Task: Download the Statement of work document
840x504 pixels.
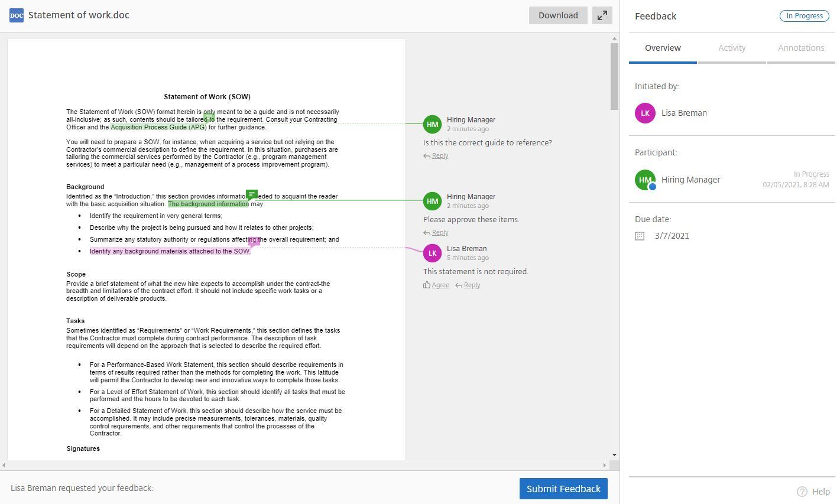Action: click(x=558, y=15)
